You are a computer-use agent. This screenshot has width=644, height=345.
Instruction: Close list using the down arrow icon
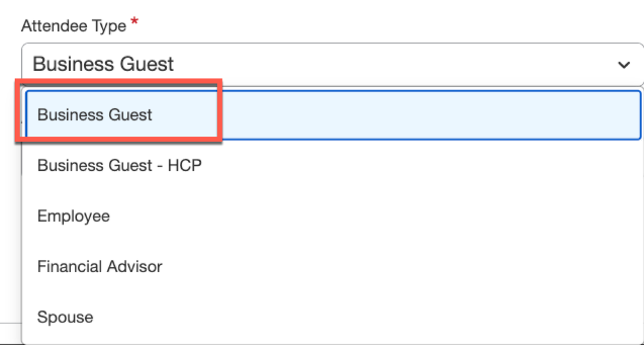point(624,65)
